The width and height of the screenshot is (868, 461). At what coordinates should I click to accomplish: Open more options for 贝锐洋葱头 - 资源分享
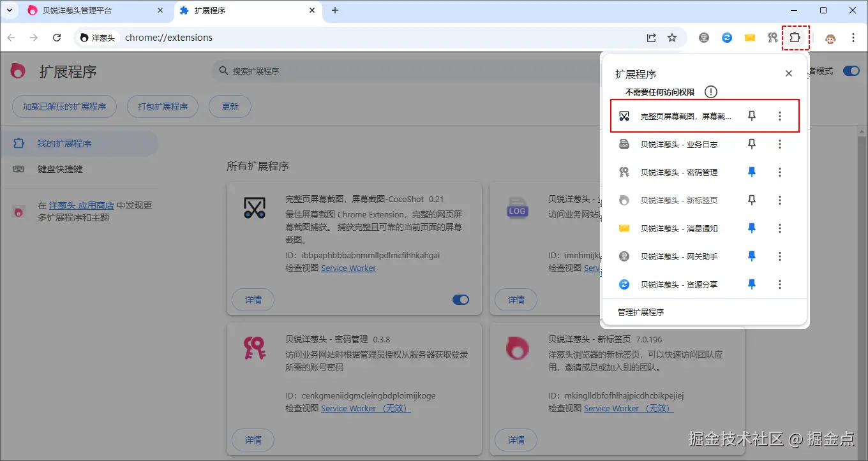(779, 284)
